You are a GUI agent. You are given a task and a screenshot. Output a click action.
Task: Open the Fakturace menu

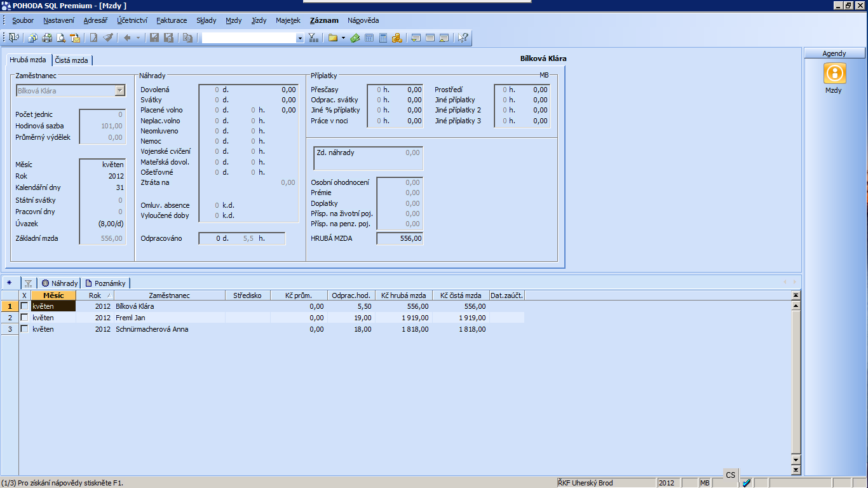tap(172, 20)
